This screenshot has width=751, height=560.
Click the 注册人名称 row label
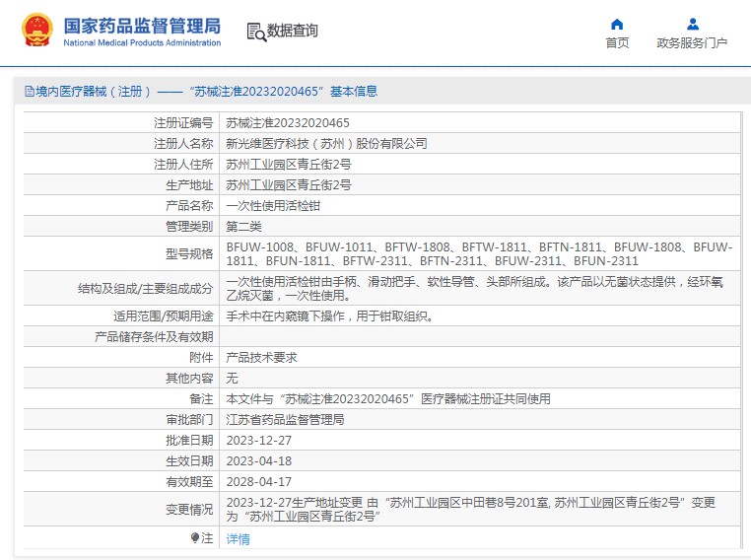click(x=183, y=144)
